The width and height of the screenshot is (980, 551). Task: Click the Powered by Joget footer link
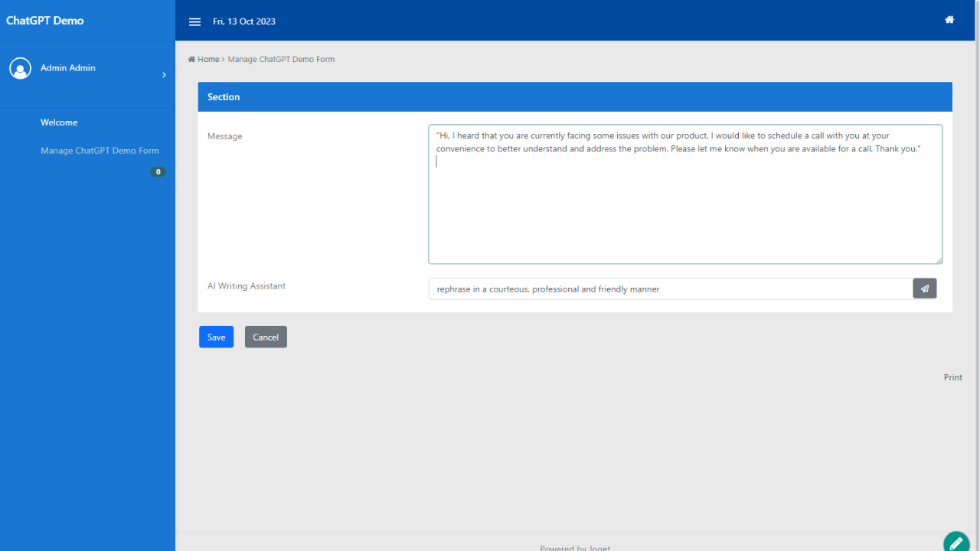pyautogui.click(x=575, y=547)
